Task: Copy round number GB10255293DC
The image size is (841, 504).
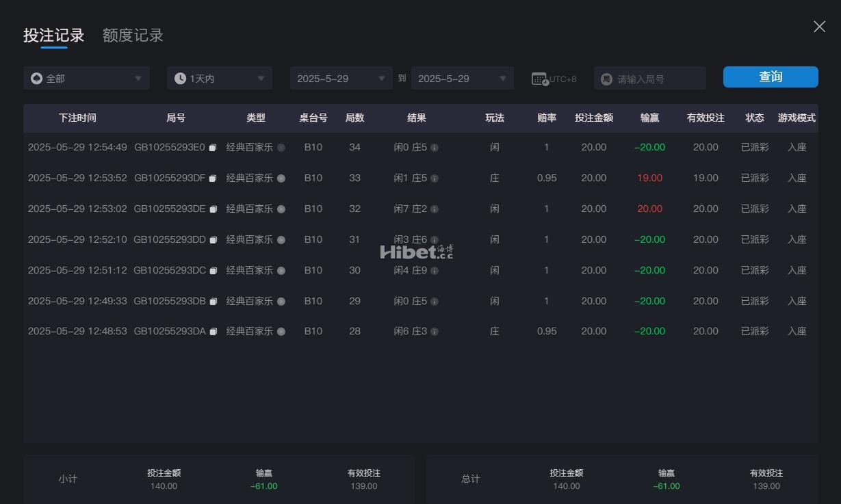Action: (213, 271)
